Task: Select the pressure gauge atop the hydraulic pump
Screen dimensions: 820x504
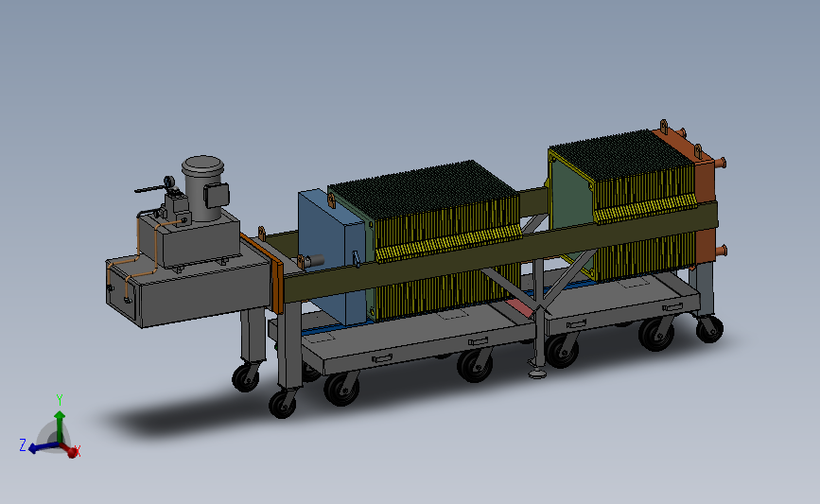Action: pyautogui.click(x=169, y=182)
